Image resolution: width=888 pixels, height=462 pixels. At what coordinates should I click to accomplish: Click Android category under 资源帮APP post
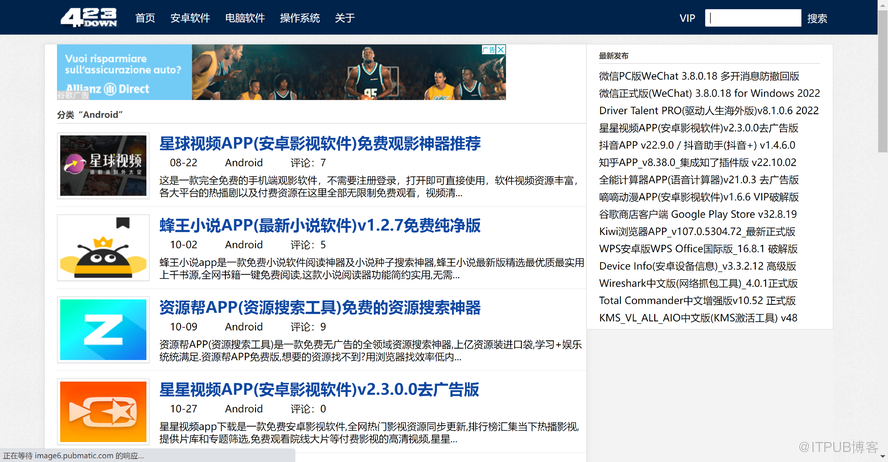pyautogui.click(x=244, y=327)
